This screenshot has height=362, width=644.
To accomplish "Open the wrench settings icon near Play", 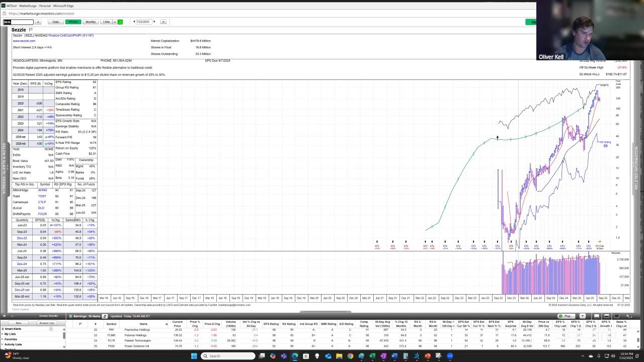I will [628, 316].
